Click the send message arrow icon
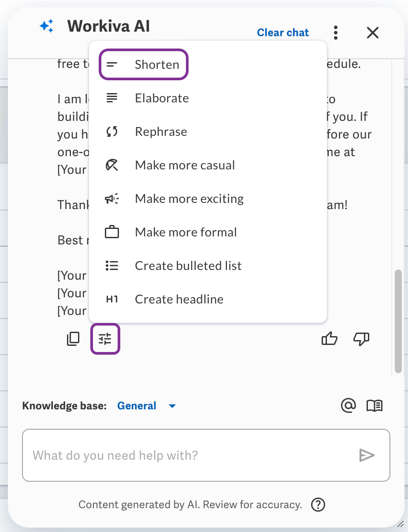408x532 pixels. [x=367, y=455]
